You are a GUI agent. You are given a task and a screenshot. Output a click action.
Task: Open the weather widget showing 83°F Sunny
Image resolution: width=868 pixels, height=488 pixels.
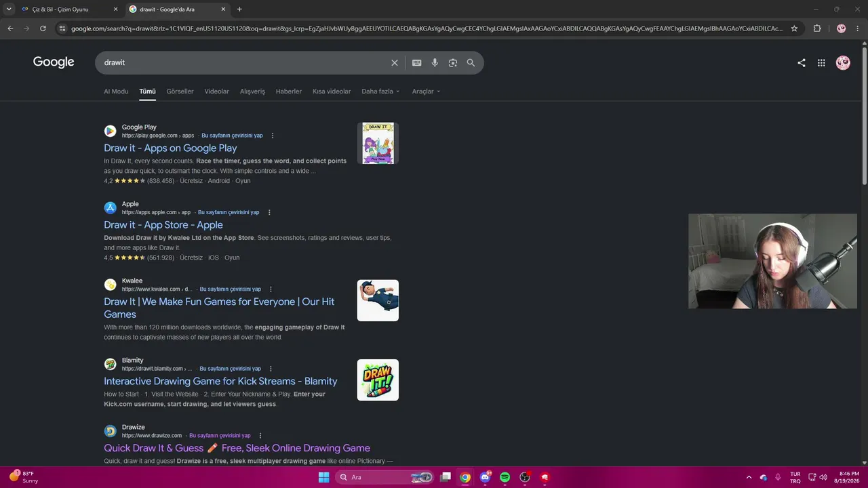24,477
